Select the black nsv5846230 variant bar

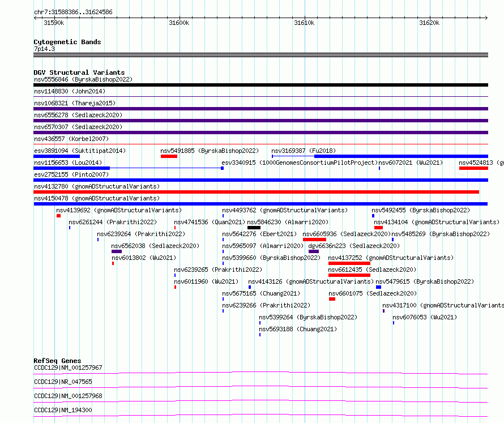pyautogui.click(x=254, y=228)
